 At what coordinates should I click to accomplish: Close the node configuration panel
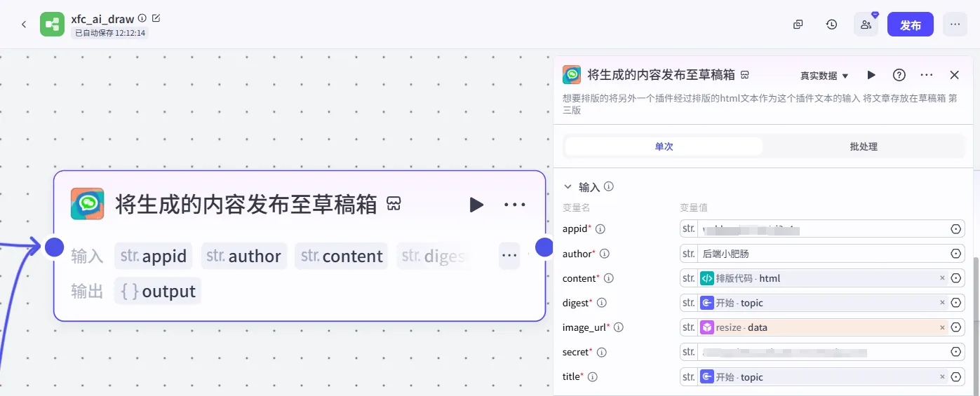click(954, 75)
